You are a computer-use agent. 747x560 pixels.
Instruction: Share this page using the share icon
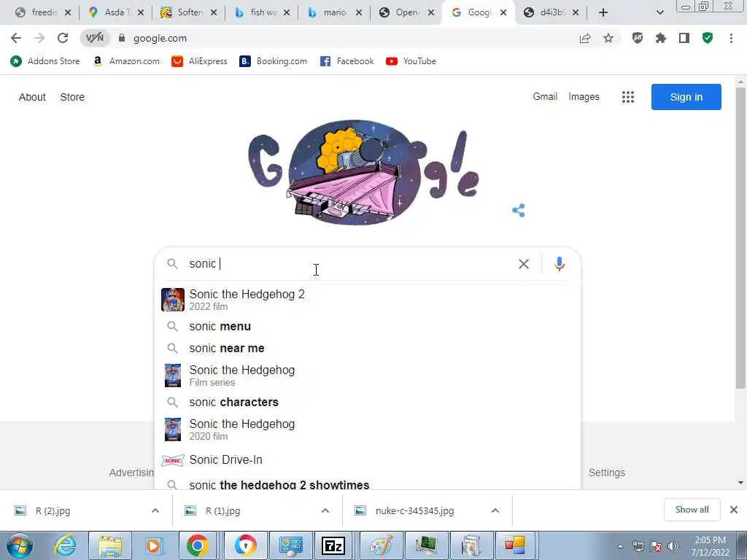585,38
